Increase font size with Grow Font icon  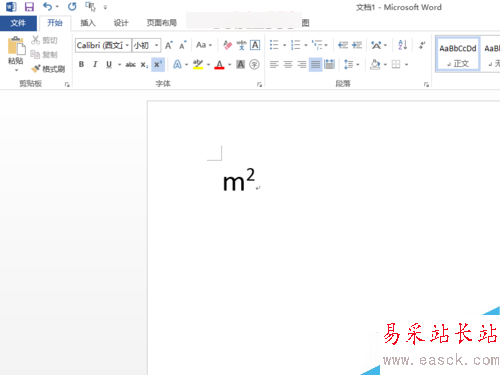169,45
